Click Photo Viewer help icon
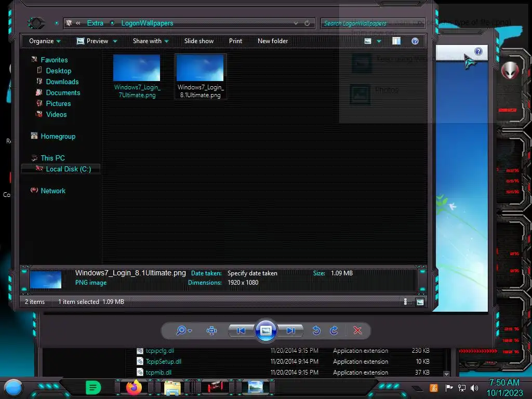This screenshot has width=532, height=399. tap(478, 51)
